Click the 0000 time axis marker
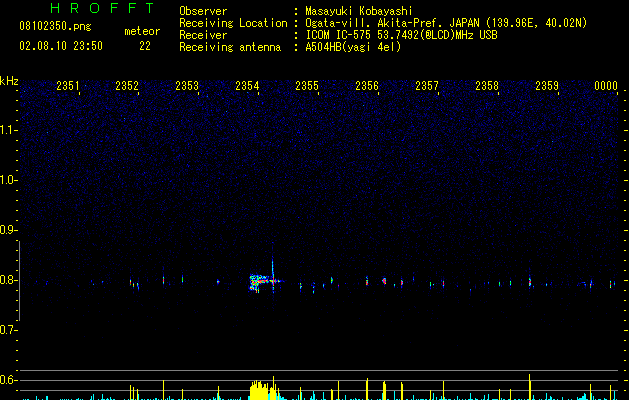This screenshot has height=400, width=629. [x=606, y=86]
